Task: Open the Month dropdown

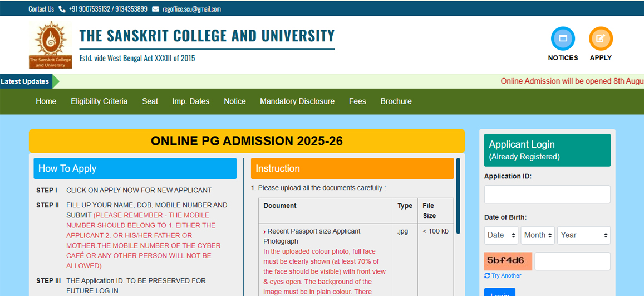Action: click(x=538, y=235)
